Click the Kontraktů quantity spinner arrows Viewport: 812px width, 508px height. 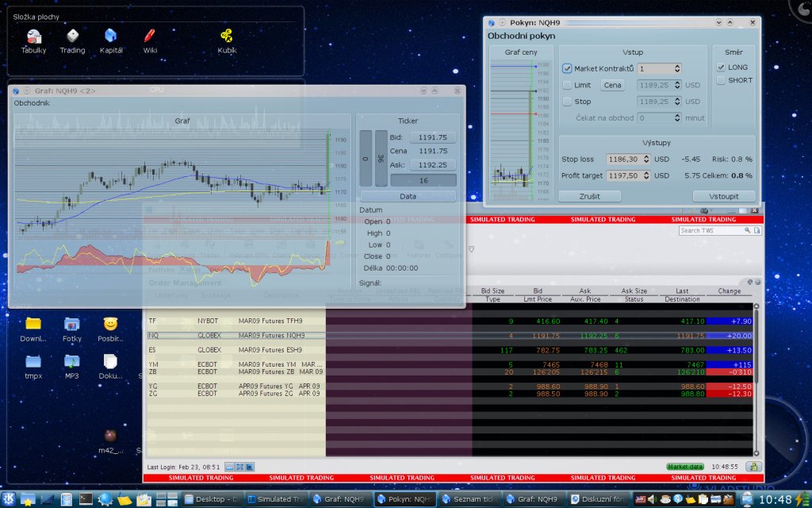point(677,68)
